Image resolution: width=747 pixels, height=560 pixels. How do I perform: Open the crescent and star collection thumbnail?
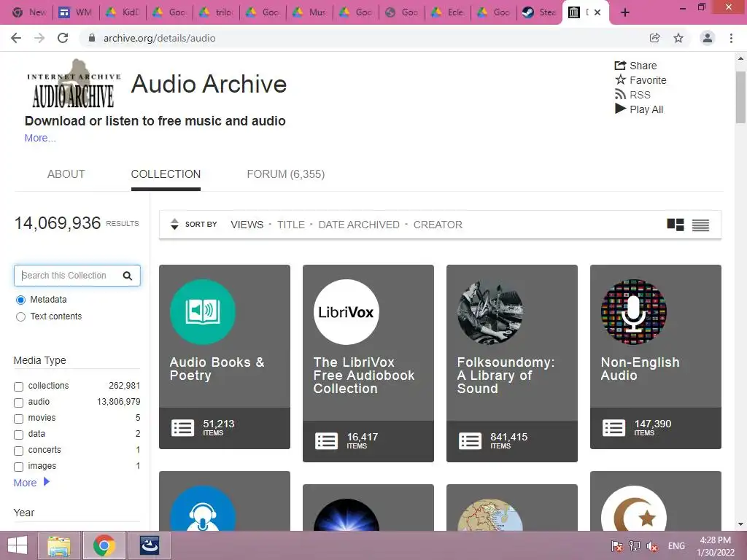634,508
